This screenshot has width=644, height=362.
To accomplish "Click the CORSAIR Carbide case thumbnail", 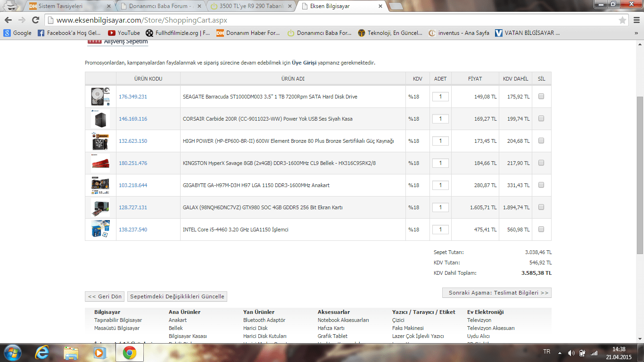I will 100,119.
